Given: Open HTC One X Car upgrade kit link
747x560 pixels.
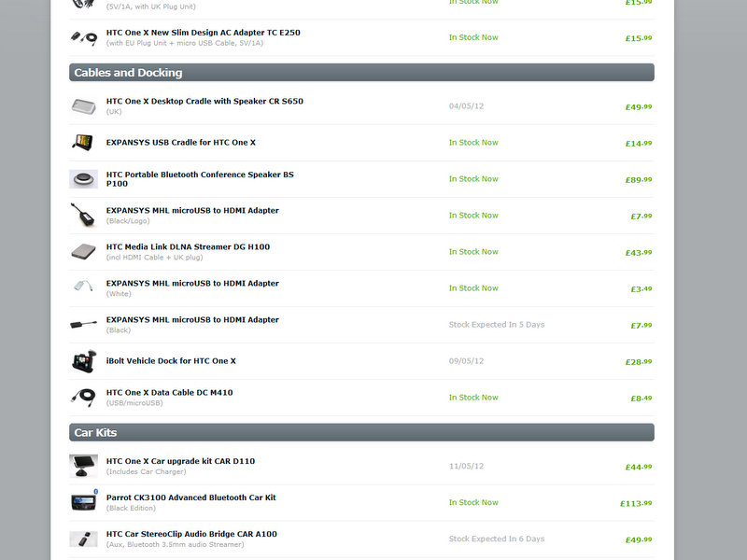Looking at the screenshot, I should pyautogui.click(x=180, y=461).
